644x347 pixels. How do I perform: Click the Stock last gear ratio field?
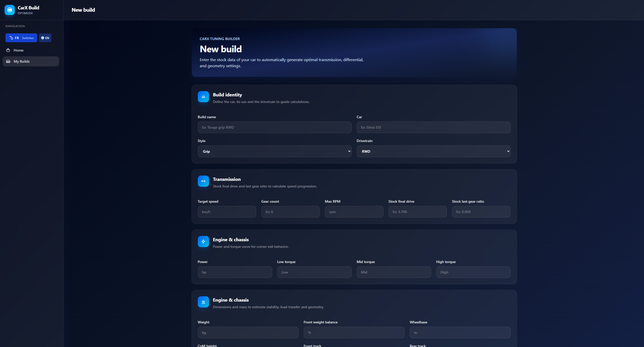point(481,212)
